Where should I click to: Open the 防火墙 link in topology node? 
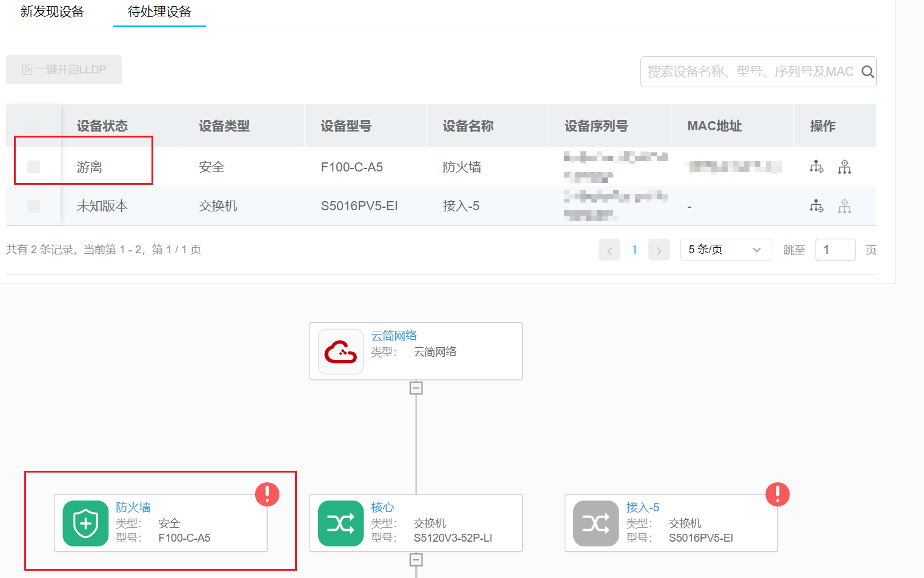133,507
